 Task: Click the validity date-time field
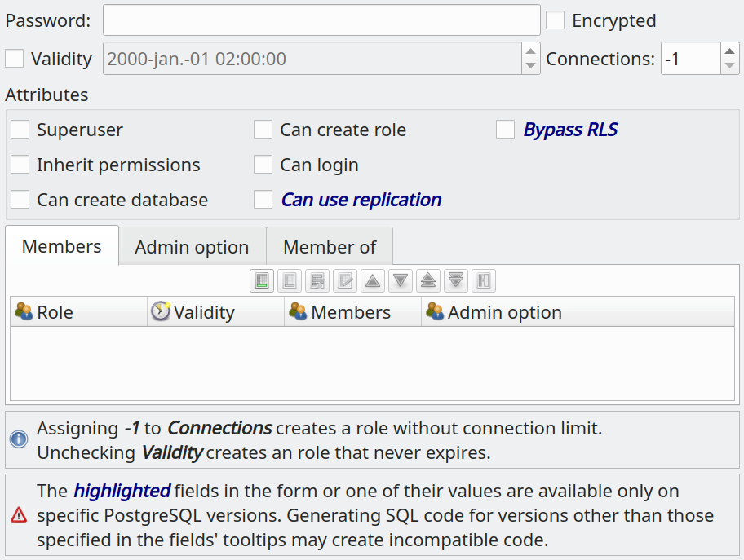coord(312,59)
